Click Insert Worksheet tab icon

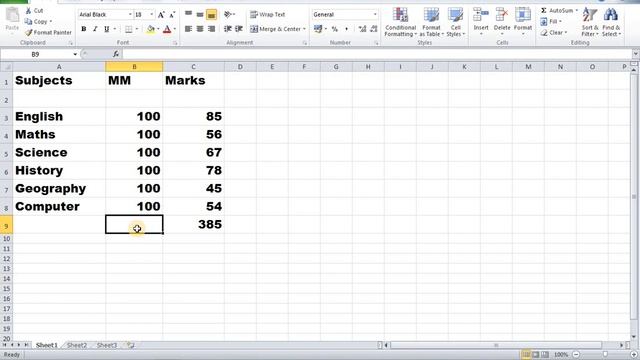[x=130, y=345]
